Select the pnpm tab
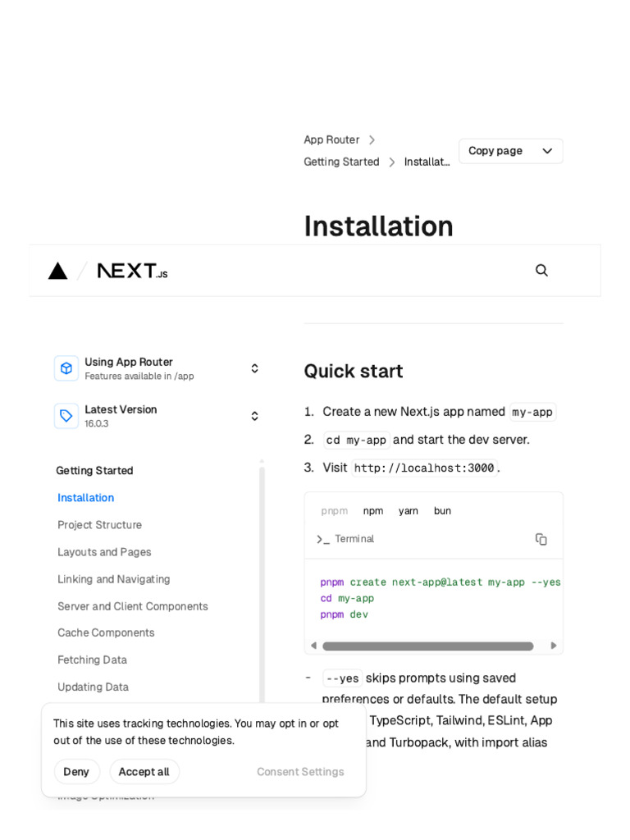 coord(335,511)
